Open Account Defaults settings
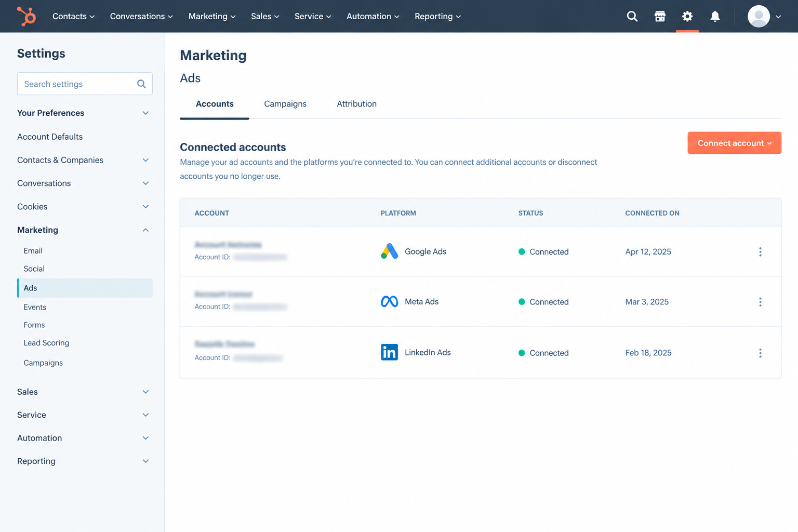 [50, 137]
